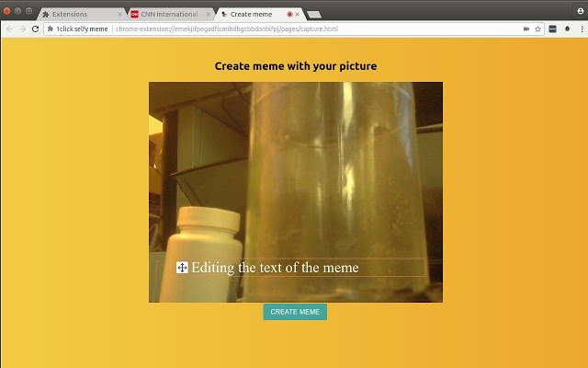Open the Chrome three-dot menu
The width and height of the screenshot is (588, 368).
(x=581, y=29)
